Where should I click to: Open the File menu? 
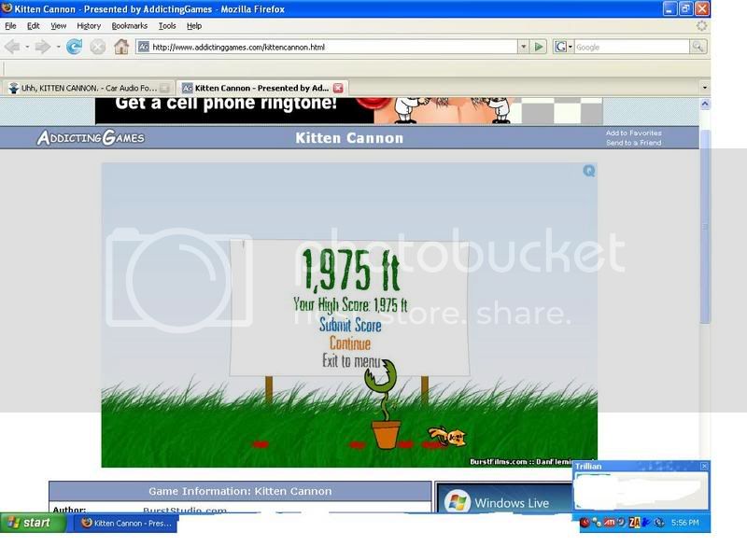click(10, 26)
